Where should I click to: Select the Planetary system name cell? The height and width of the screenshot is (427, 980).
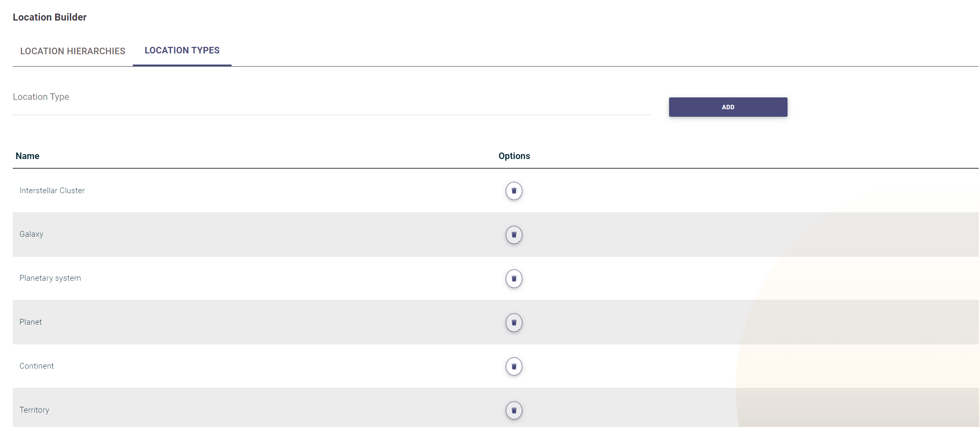50,278
